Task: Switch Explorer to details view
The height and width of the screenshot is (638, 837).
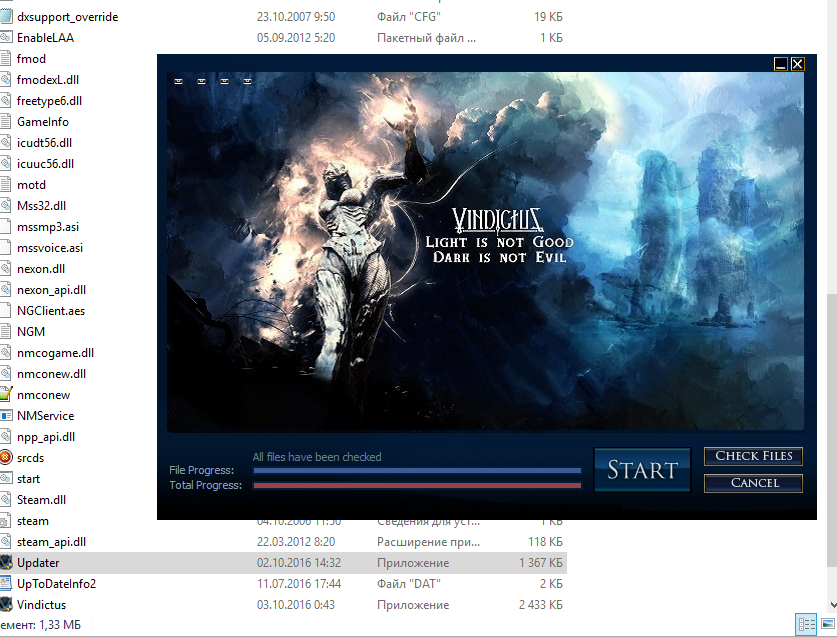Action: click(x=806, y=624)
